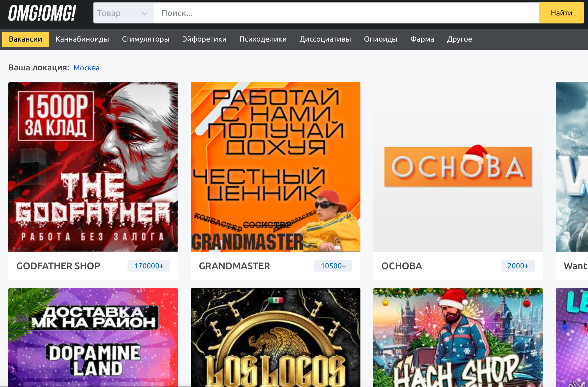Browse the Фарма section
The height and width of the screenshot is (387, 588).
click(x=422, y=39)
